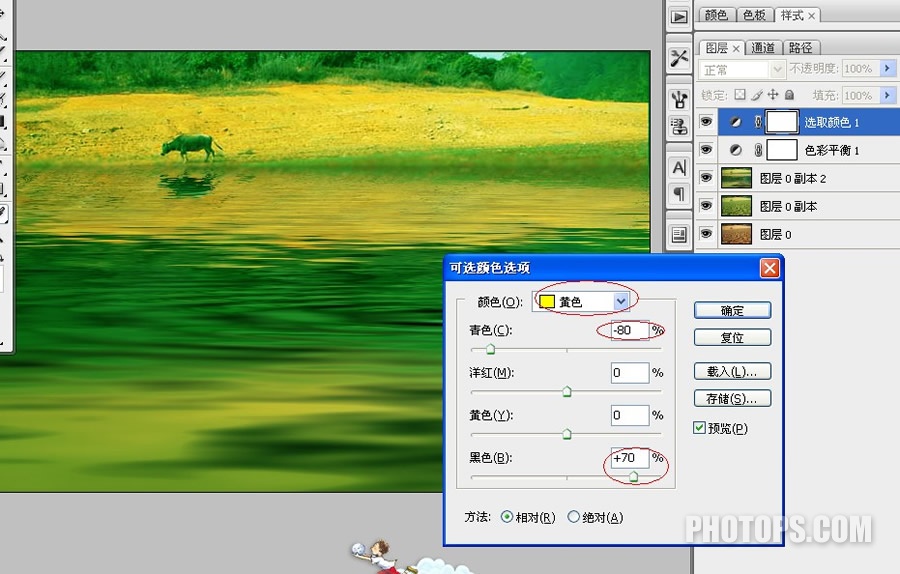Click the 黄色(Y) slider handle
900x574 pixels.
(567, 434)
